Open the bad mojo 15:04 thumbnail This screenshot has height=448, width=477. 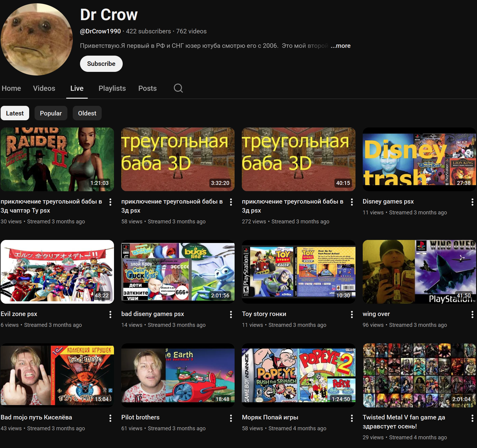coord(57,375)
